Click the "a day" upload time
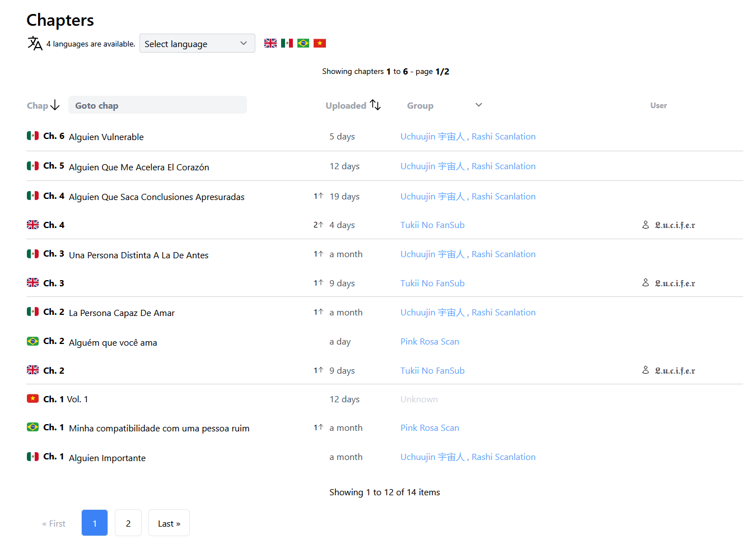The width and height of the screenshot is (756, 544). [340, 341]
